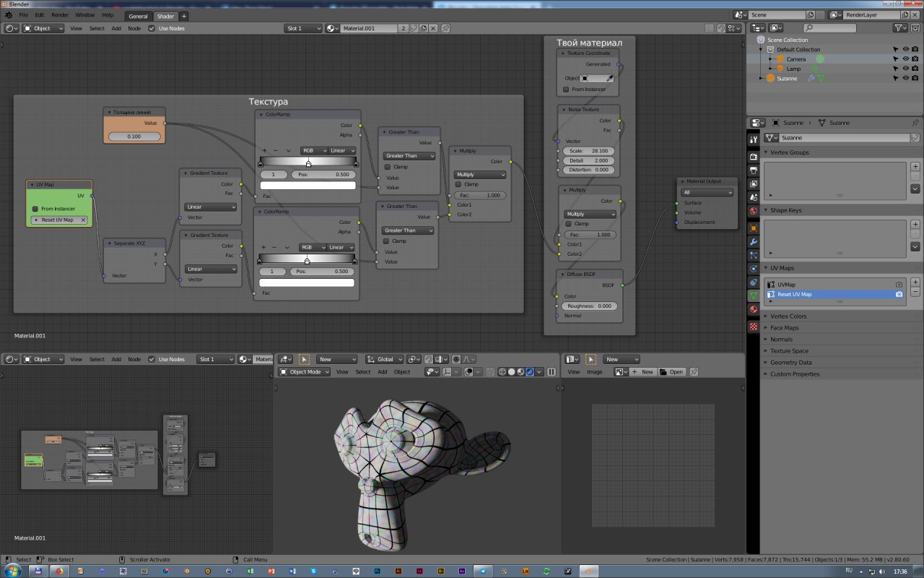Click the Noise Texture Scale field
Image resolution: width=924 pixels, height=578 pixels.
coord(588,151)
